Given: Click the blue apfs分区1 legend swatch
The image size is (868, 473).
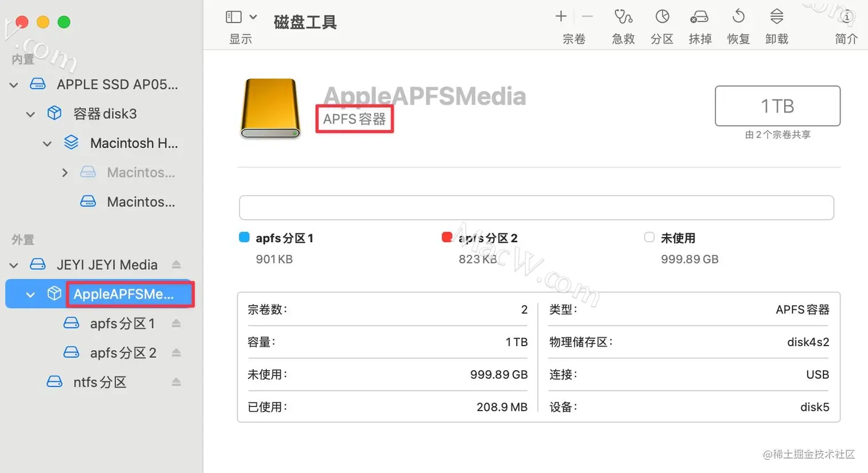Looking at the screenshot, I should 244,238.
